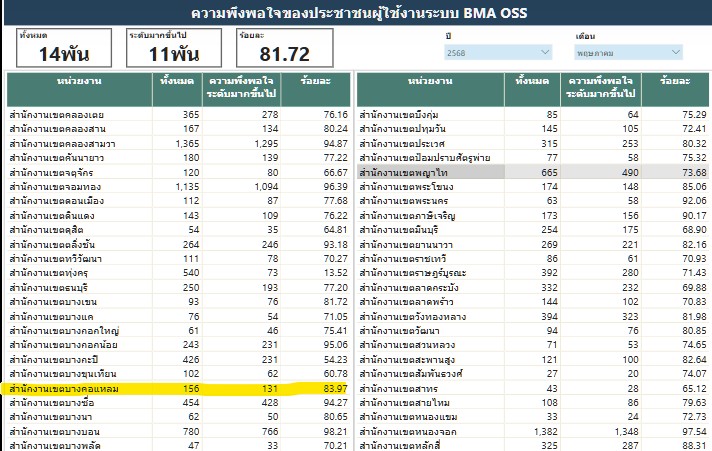Image resolution: width=712 pixels, height=451 pixels.
Task: Select the row สำนักงานเขตบางกอกใหญ่
Action: pos(178,331)
